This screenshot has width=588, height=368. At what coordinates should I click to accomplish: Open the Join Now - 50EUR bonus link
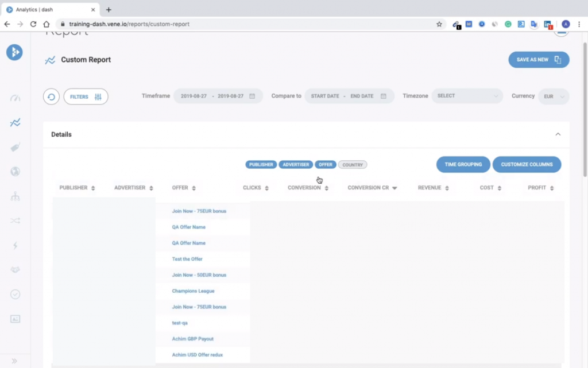(199, 275)
